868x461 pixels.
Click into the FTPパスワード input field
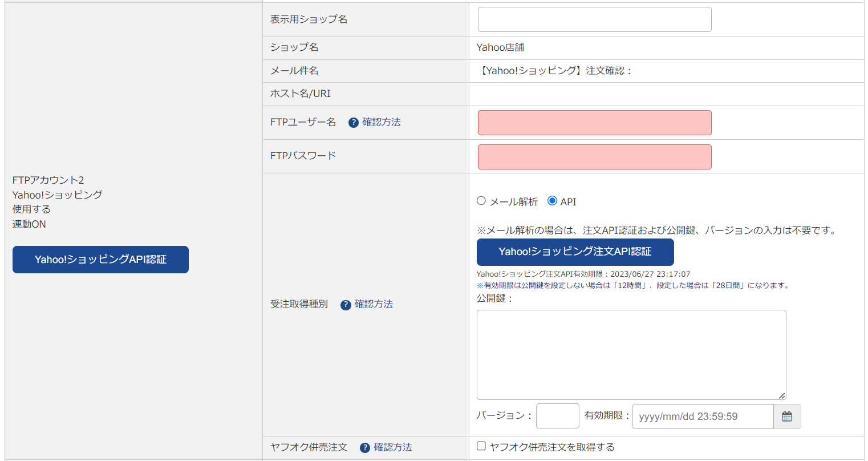594,157
